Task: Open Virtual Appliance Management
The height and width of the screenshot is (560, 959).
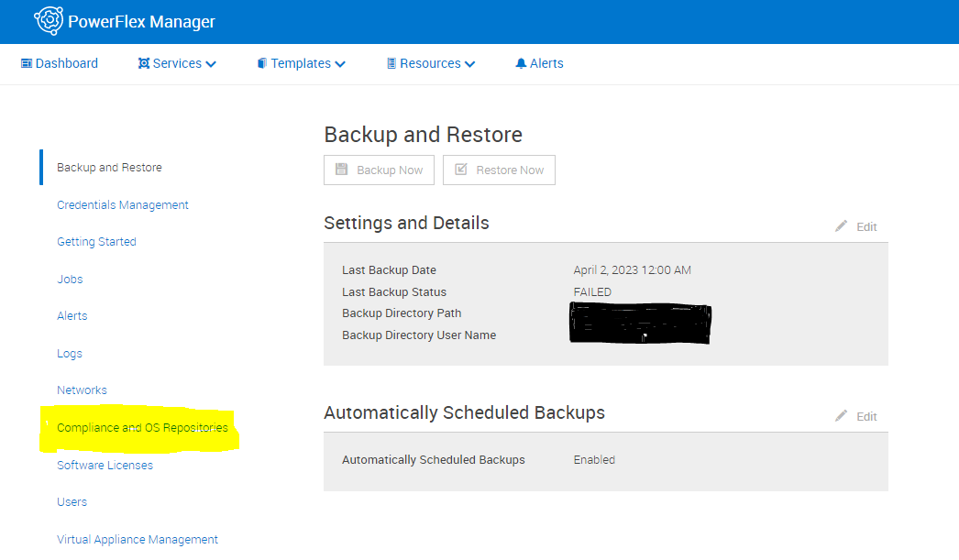Action: point(138,539)
